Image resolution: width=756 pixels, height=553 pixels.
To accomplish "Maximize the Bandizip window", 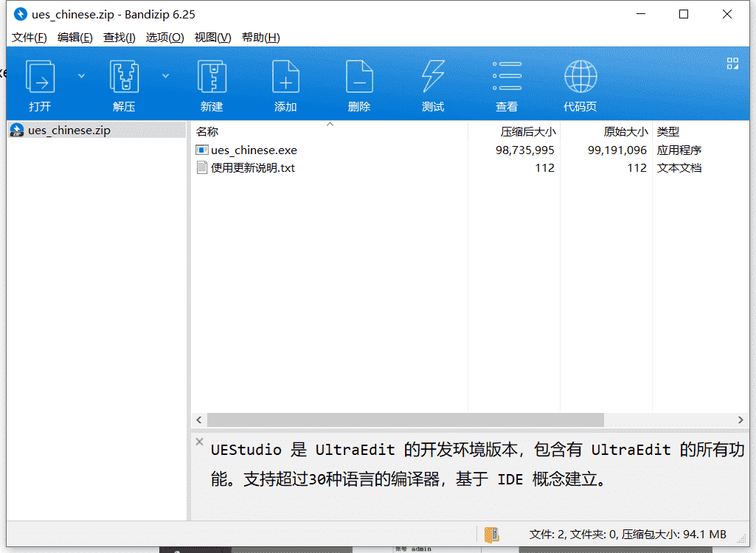I will click(x=684, y=14).
